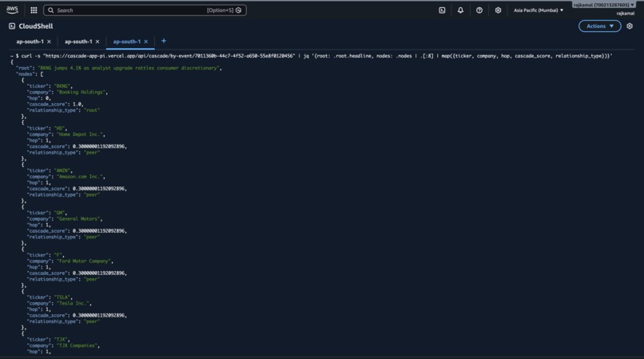The height and width of the screenshot is (359, 644).
Task: Click the "Booking Holdings" company value
Action: 81,92
